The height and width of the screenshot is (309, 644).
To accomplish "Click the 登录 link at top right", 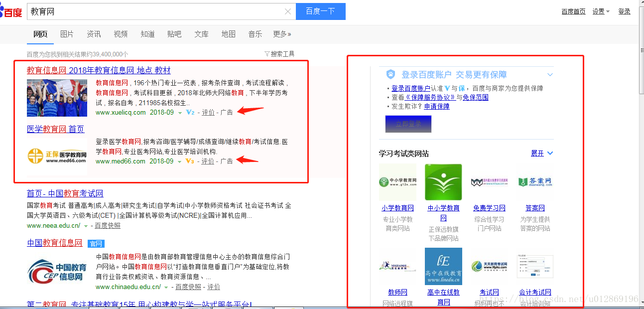I will [x=624, y=11].
